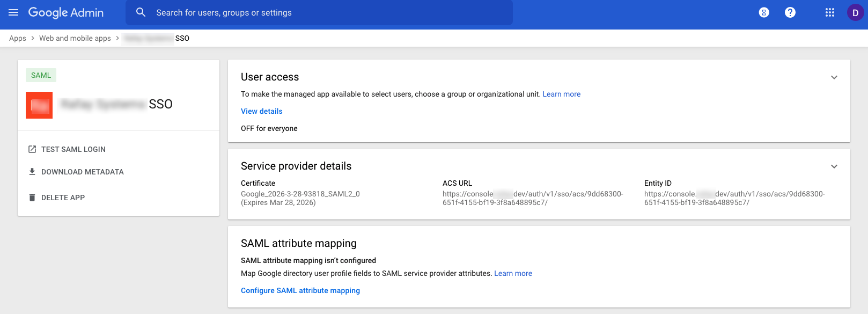
Task: Click the OFF for everyone status text
Action: tap(269, 128)
